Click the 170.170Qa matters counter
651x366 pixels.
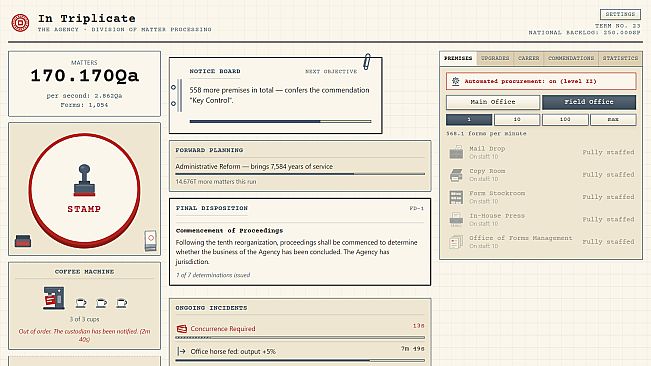tap(84, 76)
